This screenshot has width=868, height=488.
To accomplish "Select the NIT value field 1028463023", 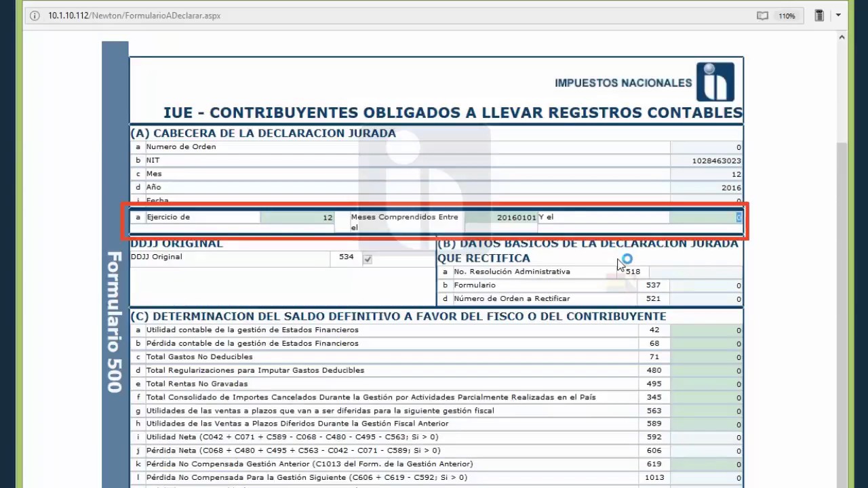I will coord(706,161).
